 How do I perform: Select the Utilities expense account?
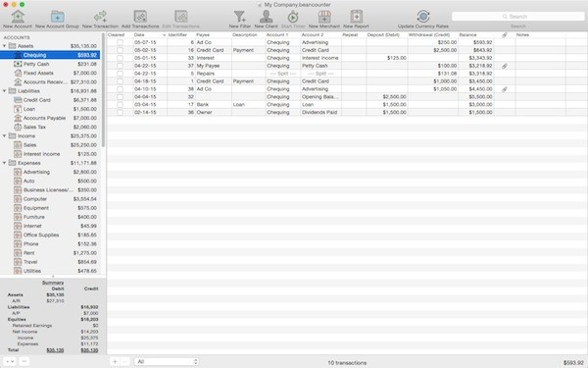(50, 271)
